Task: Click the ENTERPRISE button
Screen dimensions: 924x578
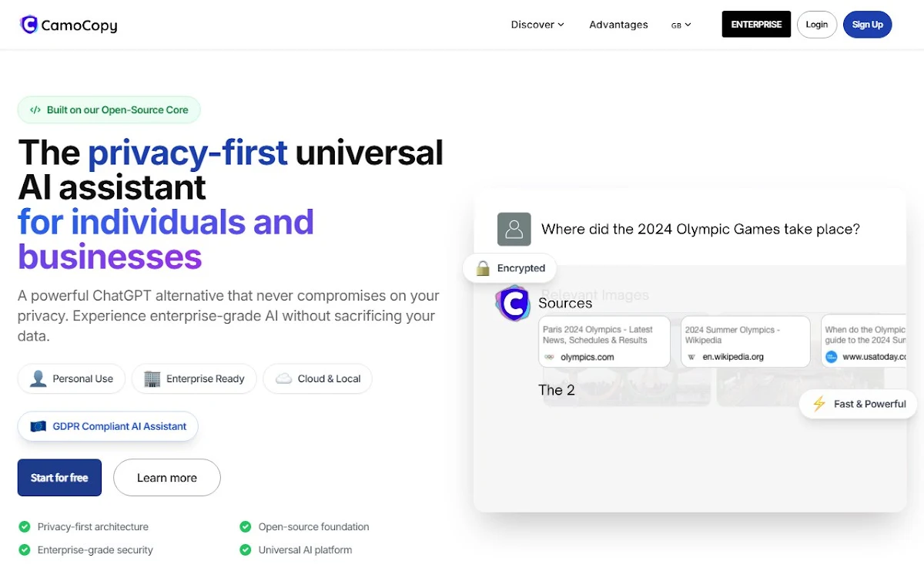Action: [x=756, y=25]
